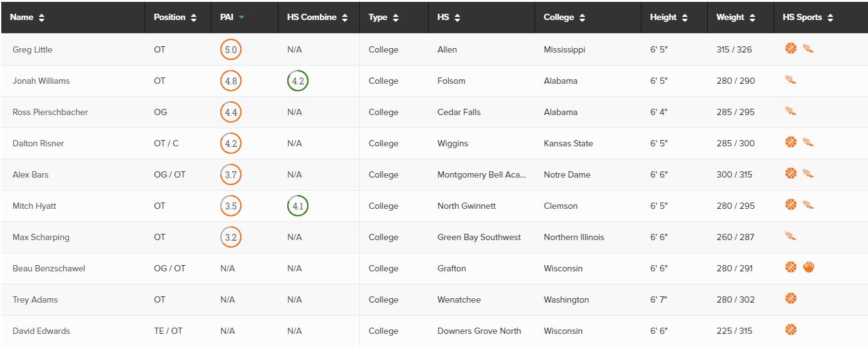
Task: Open Ross Pierschbacher's player row
Action: coord(434,112)
